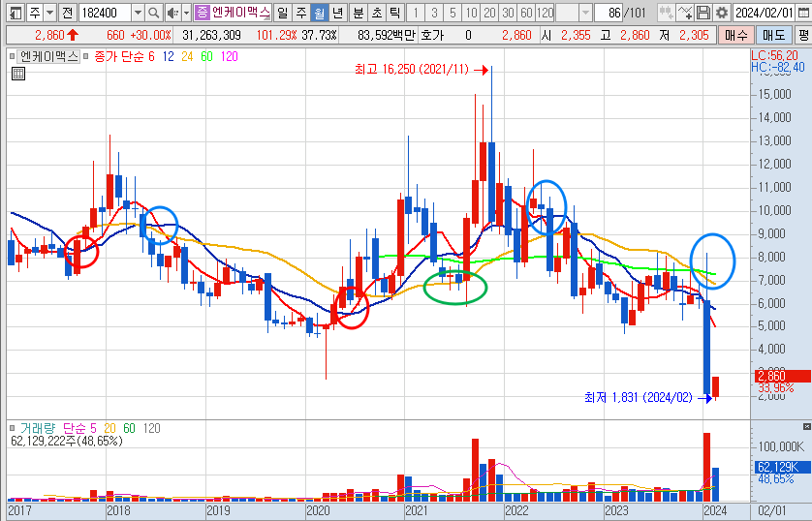Viewport: 812px width, 521px height.
Task: Click the moving average 120 legend label
Action: pyautogui.click(x=230, y=56)
